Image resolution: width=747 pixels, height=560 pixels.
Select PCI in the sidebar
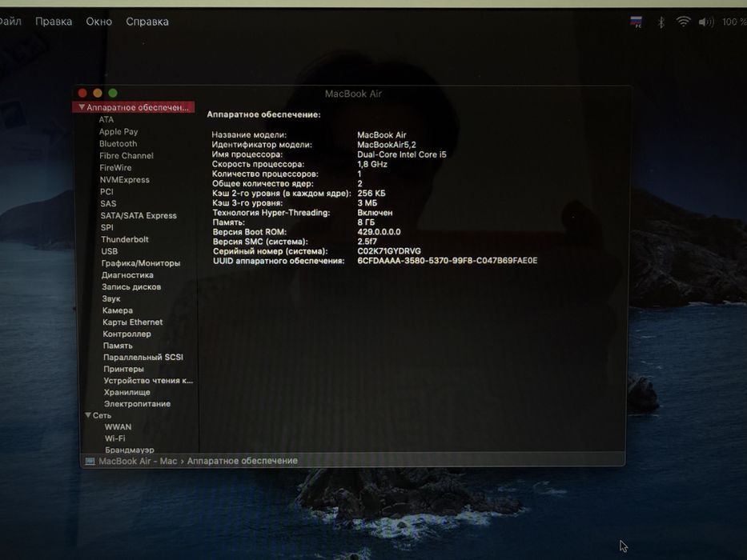click(106, 191)
